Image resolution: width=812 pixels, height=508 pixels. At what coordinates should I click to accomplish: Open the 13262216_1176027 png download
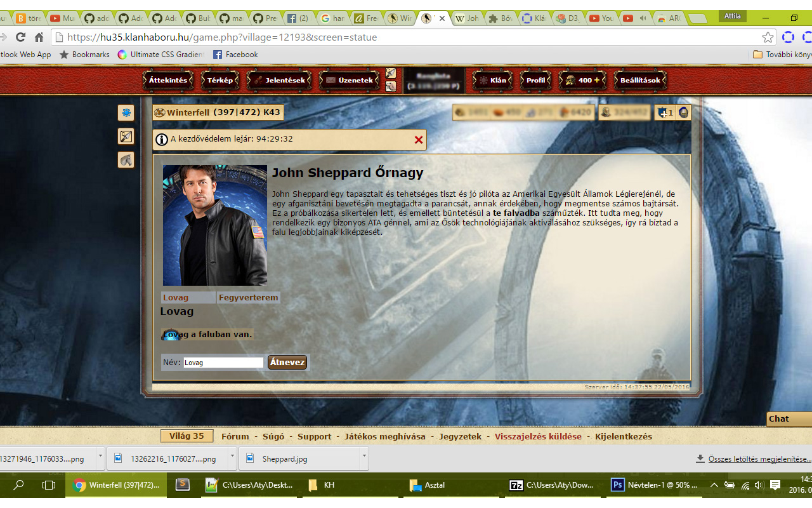tap(167, 458)
